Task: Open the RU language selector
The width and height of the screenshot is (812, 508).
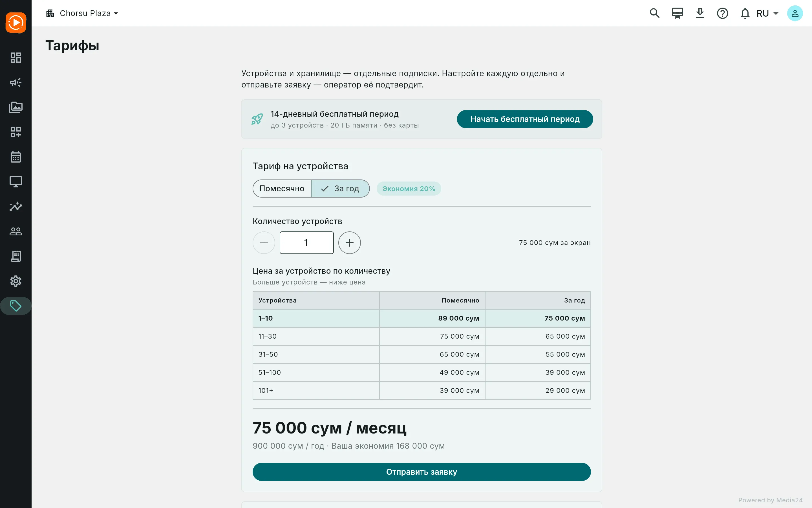Action: (x=768, y=14)
